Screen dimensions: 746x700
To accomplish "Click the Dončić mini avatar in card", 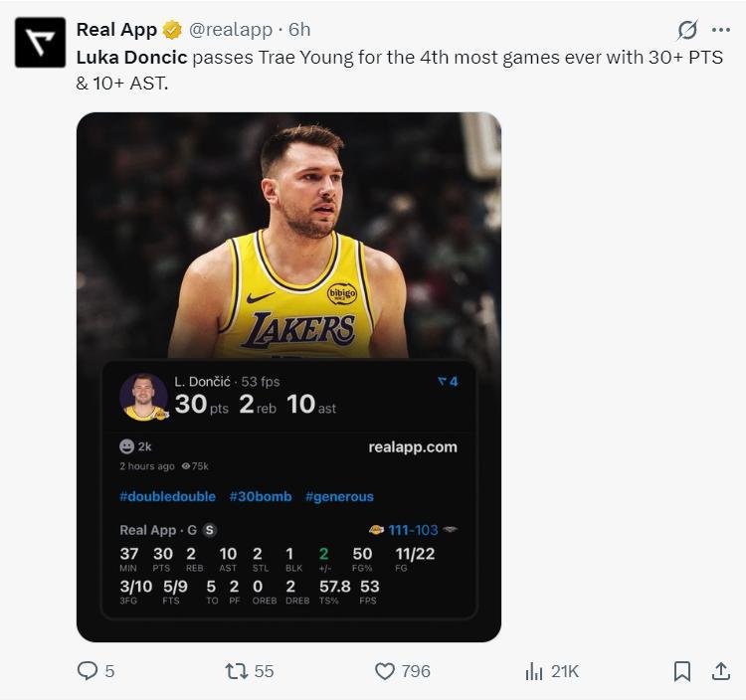I will (x=143, y=396).
